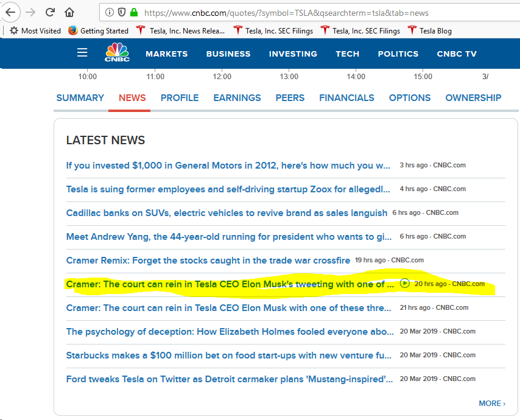Viewport: 520px width, 420px height.
Task: Open the second Tesla, Inc. SEC Filings bookmark
Action: click(360, 31)
